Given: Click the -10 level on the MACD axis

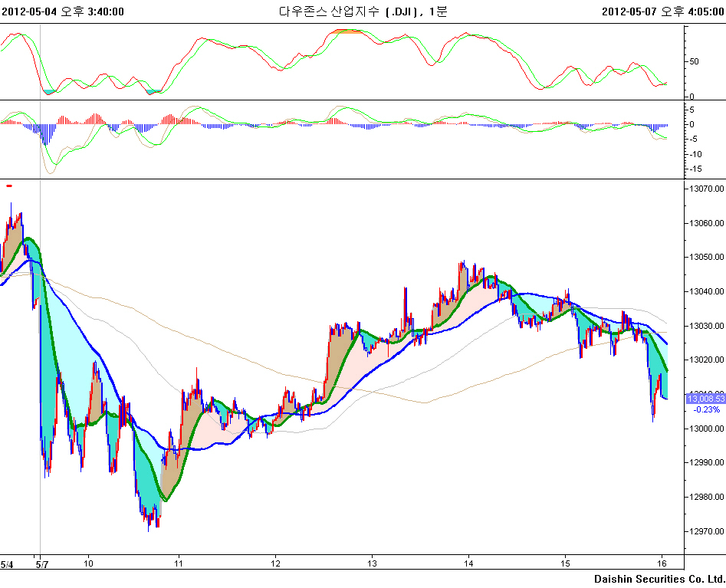Looking at the screenshot, I should pyautogui.click(x=695, y=153).
